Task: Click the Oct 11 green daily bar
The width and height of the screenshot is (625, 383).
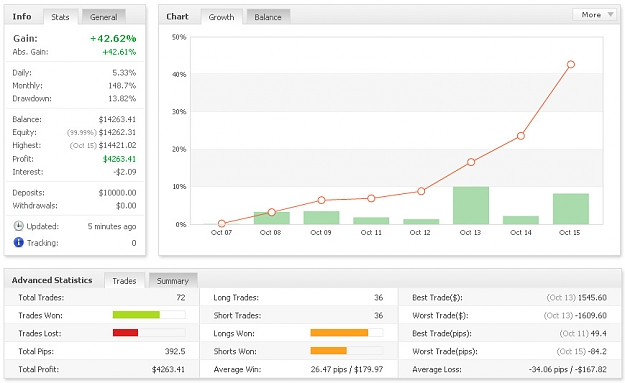Action: coord(371,221)
